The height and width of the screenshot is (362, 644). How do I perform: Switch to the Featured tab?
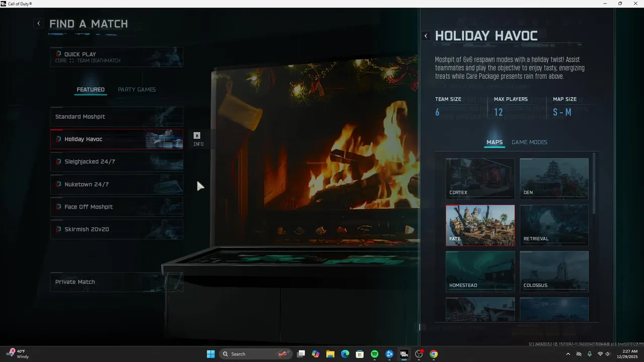[x=91, y=89]
